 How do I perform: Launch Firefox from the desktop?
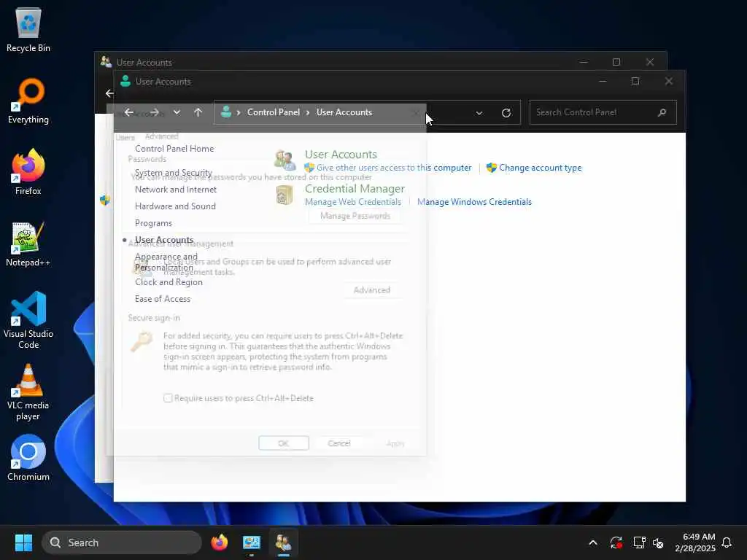tap(28, 172)
